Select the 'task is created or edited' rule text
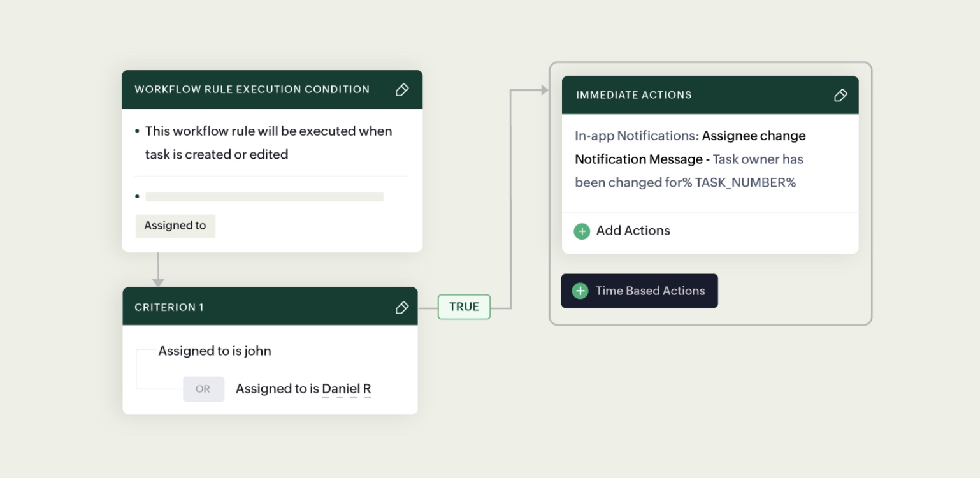The width and height of the screenshot is (980, 478). coord(217,154)
